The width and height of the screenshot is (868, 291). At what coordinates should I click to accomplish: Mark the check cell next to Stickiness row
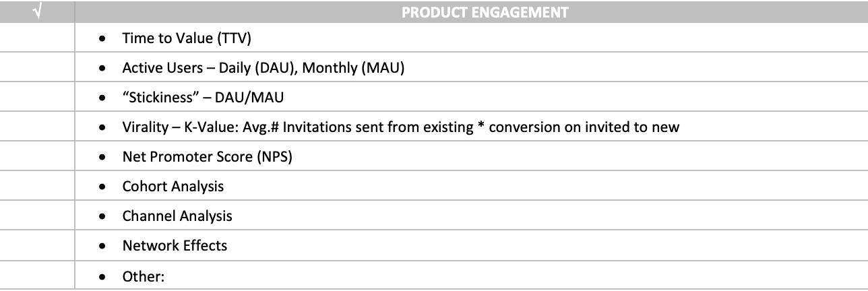click(x=37, y=98)
